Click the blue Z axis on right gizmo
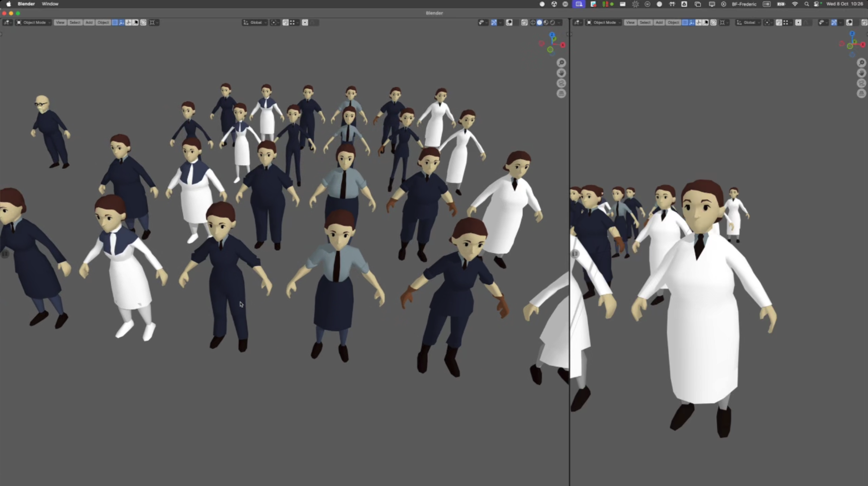 coord(852,34)
